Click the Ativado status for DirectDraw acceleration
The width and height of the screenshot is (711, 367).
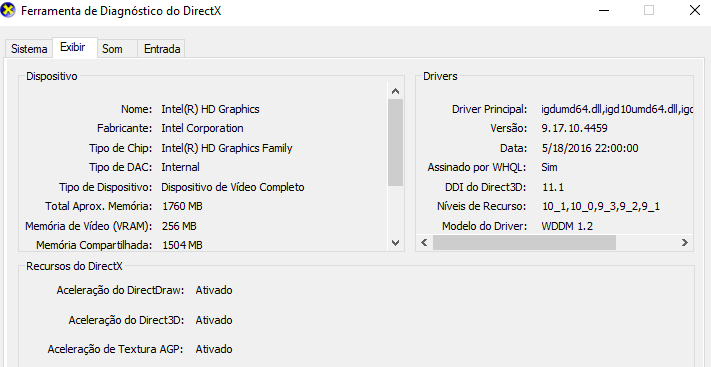click(x=214, y=290)
